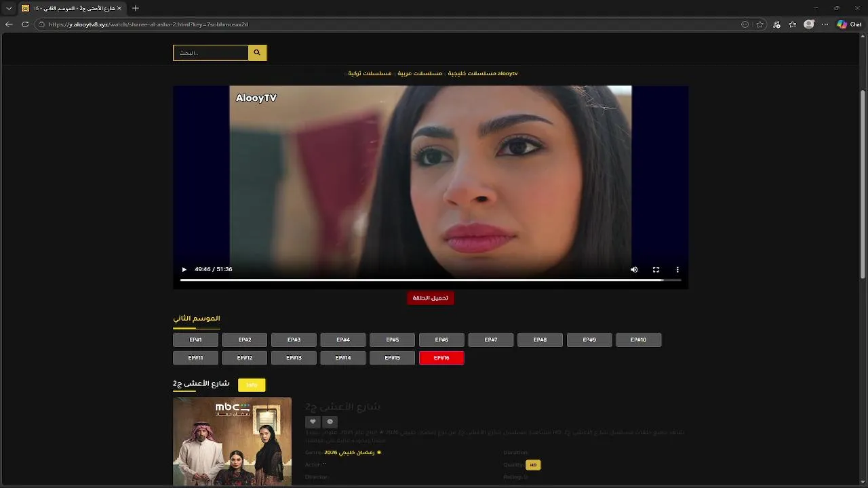Click the yellow search magnifier button
The height and width of the screenshot is (488, 868).
click(257, 53)
